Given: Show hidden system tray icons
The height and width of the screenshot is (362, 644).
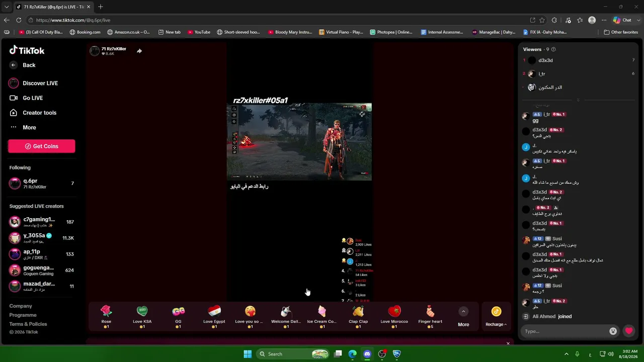Looking at the screenshot, I should coord(566,354).
